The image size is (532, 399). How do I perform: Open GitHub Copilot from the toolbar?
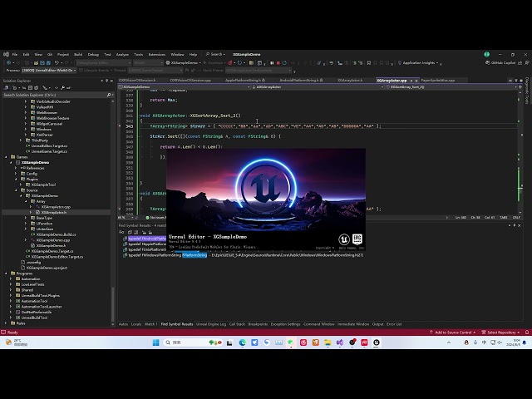500,63
